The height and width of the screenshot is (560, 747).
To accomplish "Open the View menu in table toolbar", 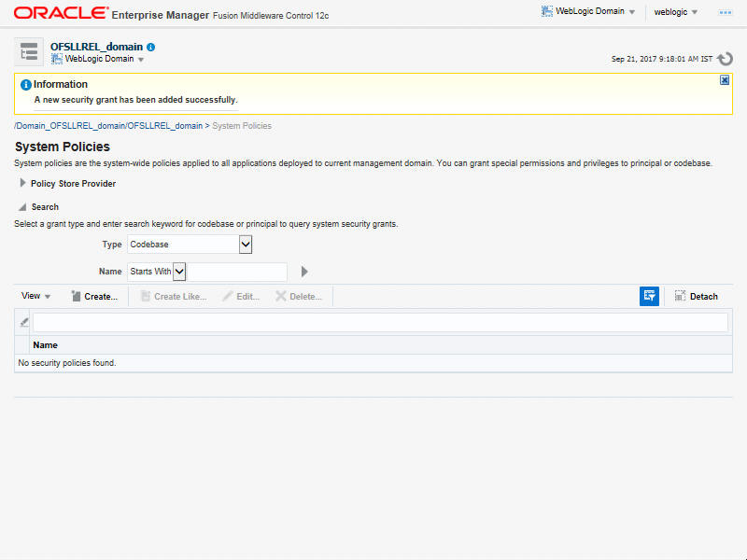I will click(35, 296).
